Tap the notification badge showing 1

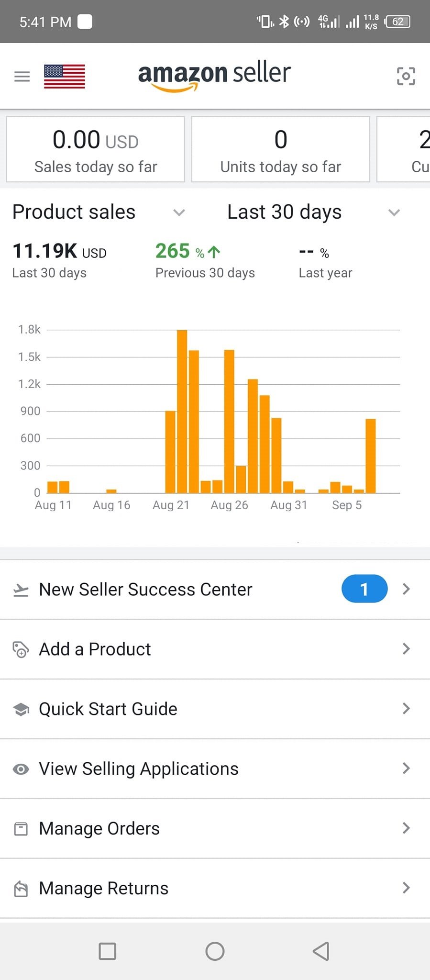coord(364,589)
